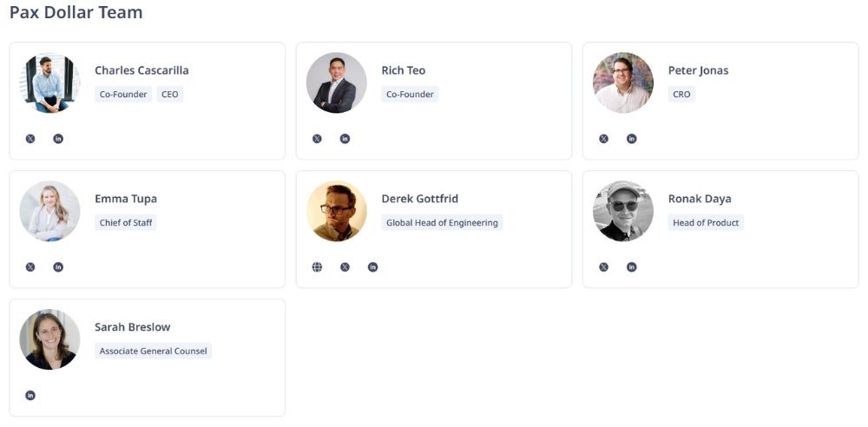The height and width of the screenshot is (427, 868).
Task: Open Emma Tupa's LinkedIn icon
Action: point(58,267)
